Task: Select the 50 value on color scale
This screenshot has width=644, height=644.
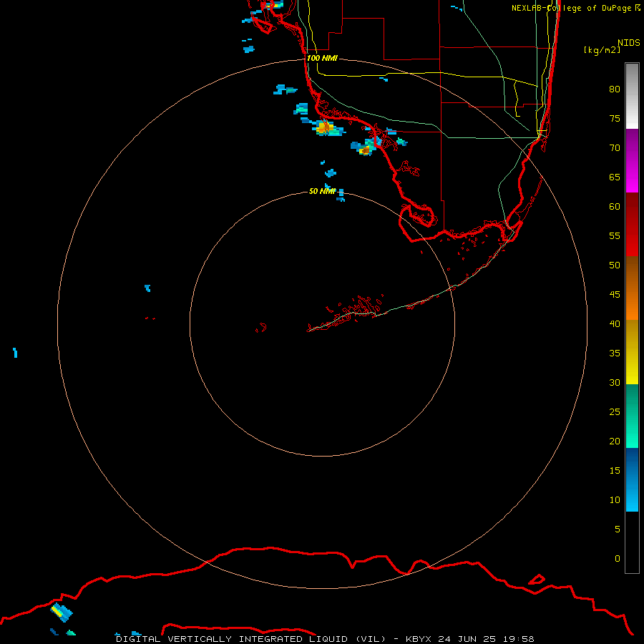Action: tap(615, 265)
